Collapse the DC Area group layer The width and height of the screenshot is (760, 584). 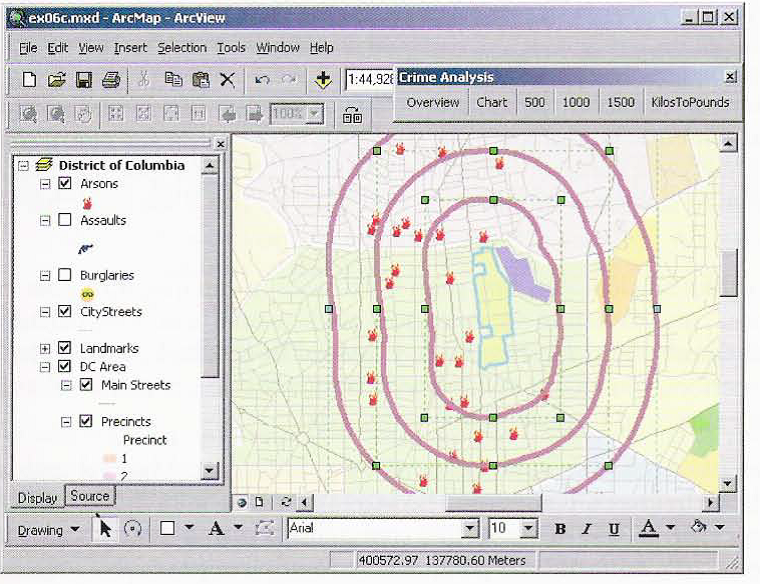(x=45, y=367)
